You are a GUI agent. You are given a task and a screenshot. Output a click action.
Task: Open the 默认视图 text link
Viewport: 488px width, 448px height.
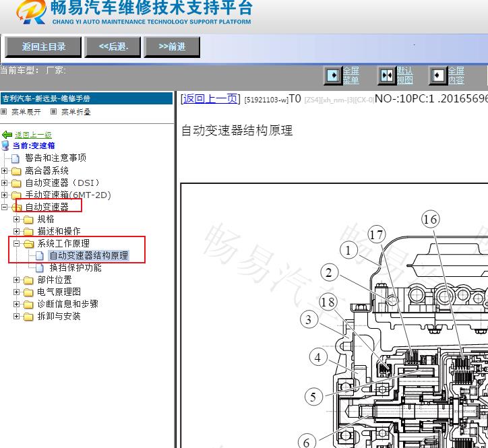tap(405, 75)
